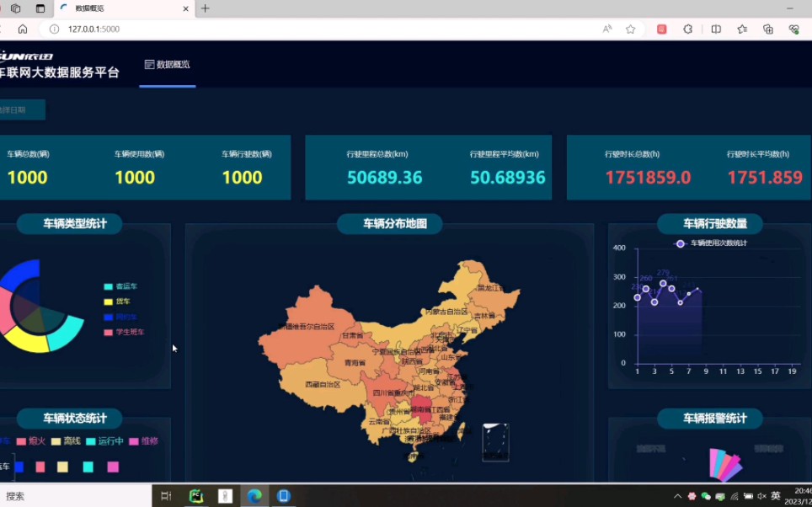812x507 pixels.
Task: Open Read aloud icon in address bar
Action: point(607,29)
